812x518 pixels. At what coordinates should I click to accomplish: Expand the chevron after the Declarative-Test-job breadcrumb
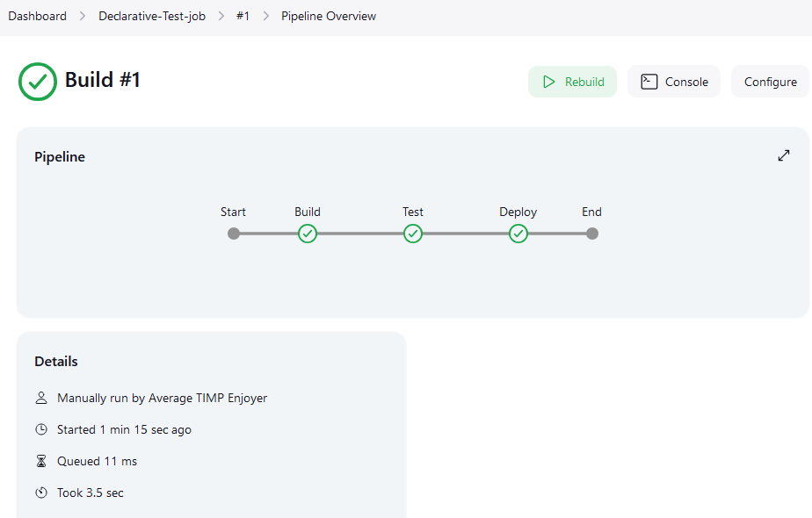click(221, 16)
